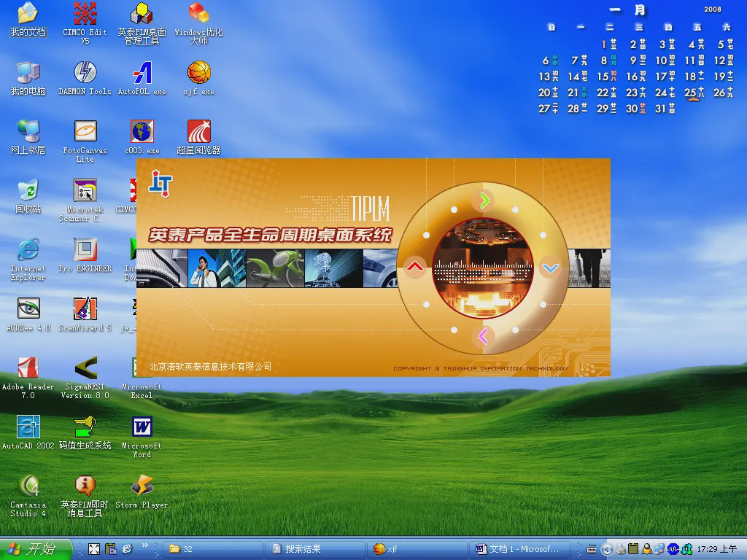This screenshot has width=747, height=560.
Task: Open the 开始 Start menu
Action: pyautogui.click(x=36, y=549)
